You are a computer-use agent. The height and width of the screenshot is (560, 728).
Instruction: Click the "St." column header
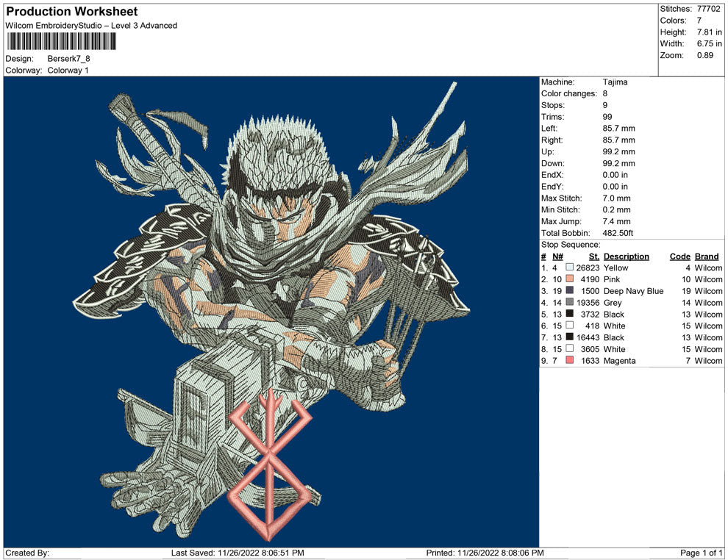[x=594, y=256]
